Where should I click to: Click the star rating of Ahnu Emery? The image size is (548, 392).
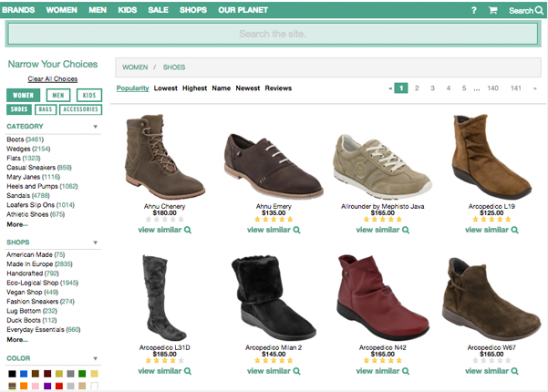[x=274, y=220]
